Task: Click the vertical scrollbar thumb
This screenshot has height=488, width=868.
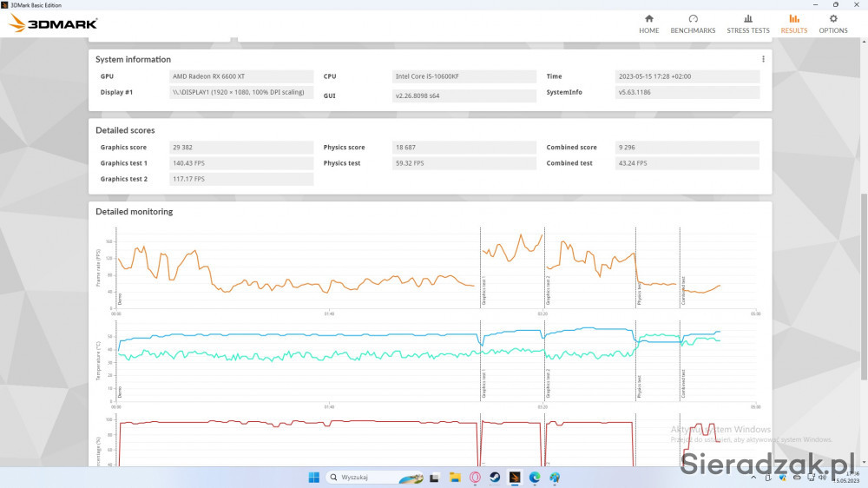Action: tap(865, 287)
